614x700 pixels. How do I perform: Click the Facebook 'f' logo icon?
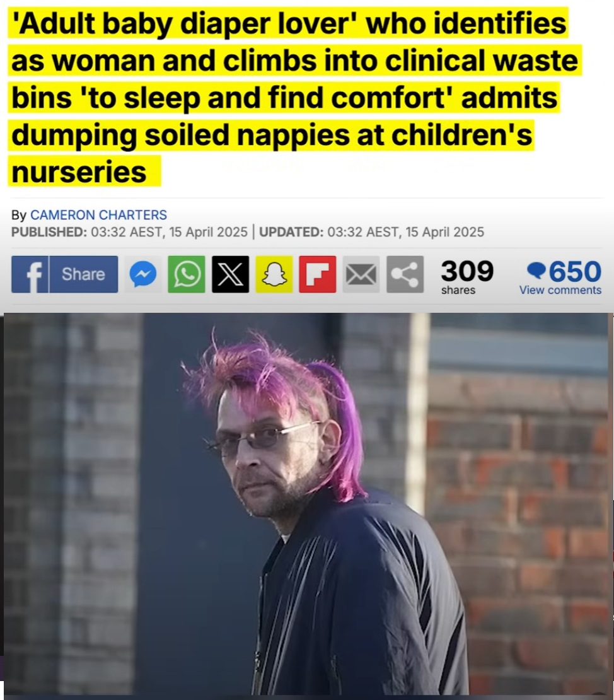click(30, 274)
